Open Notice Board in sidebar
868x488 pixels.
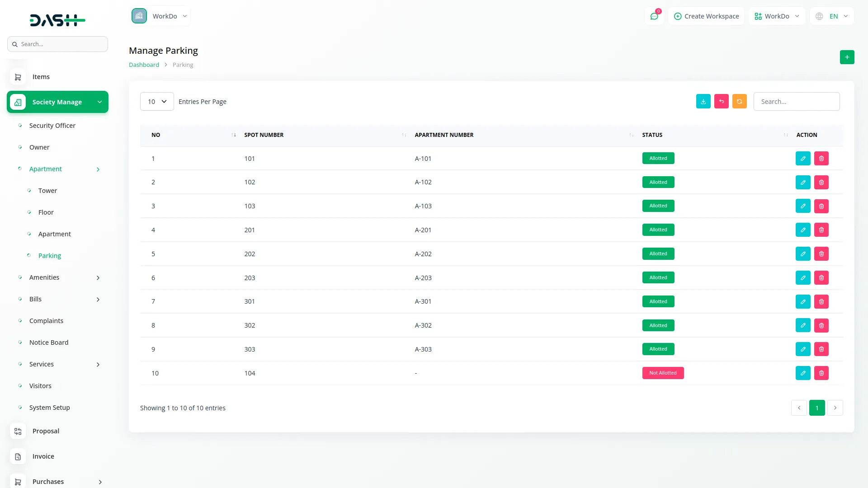(x=49, y=343)
